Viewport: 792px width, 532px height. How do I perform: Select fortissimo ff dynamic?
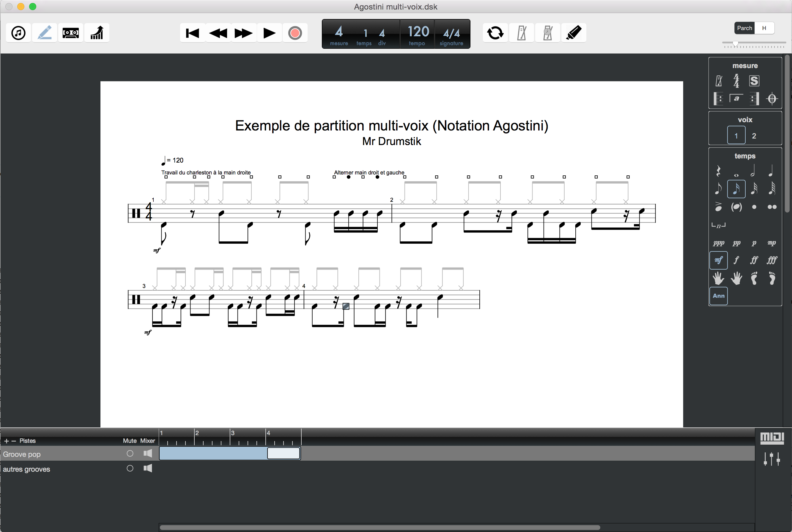[x=754, y=260]
